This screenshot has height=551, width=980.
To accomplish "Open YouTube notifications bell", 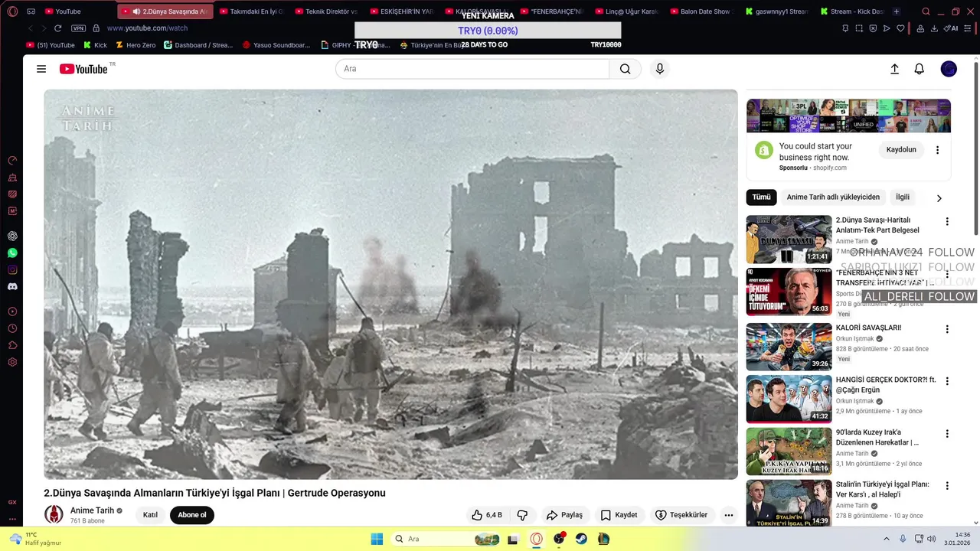I will pyautogui.click(x=920, y=69).
